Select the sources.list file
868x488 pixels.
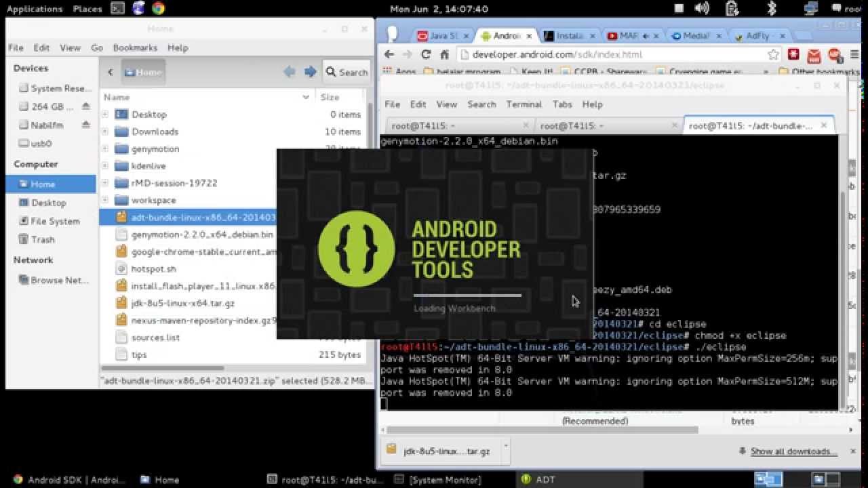click(x=155, y=338)
